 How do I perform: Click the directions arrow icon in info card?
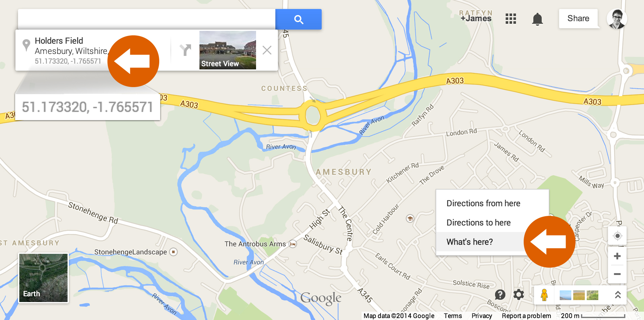(185, 50)
